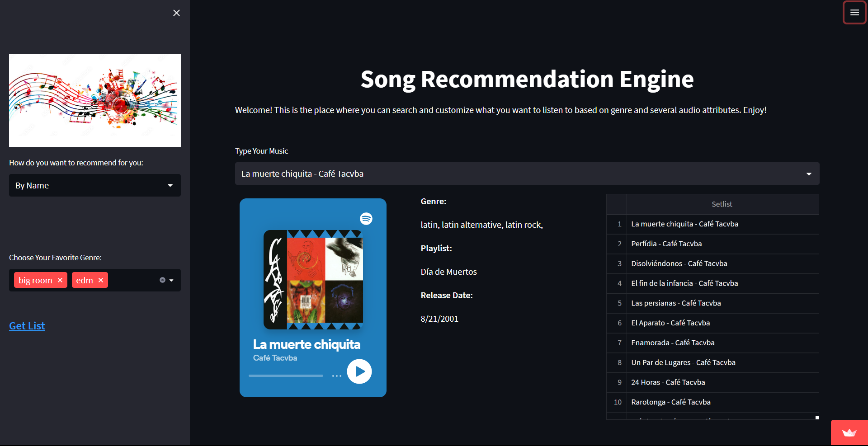Click the Get List link
Screen dimensions: 868x446
[27, 326]
